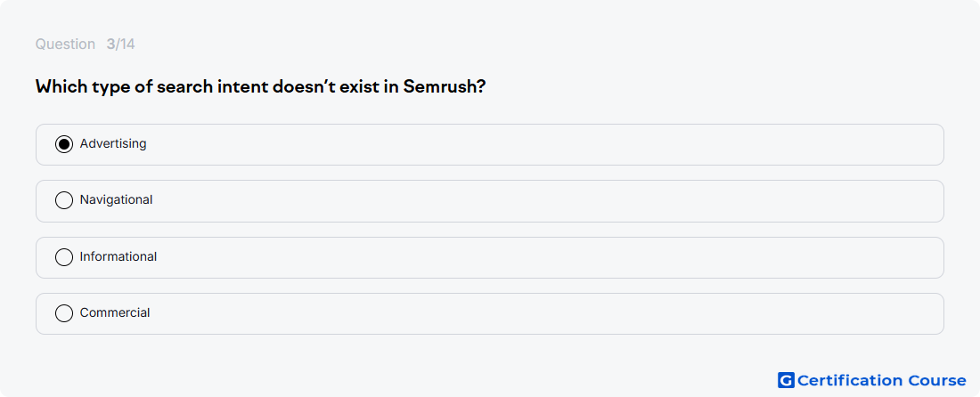Click the 3/14 question counter

tap(120, 45)
